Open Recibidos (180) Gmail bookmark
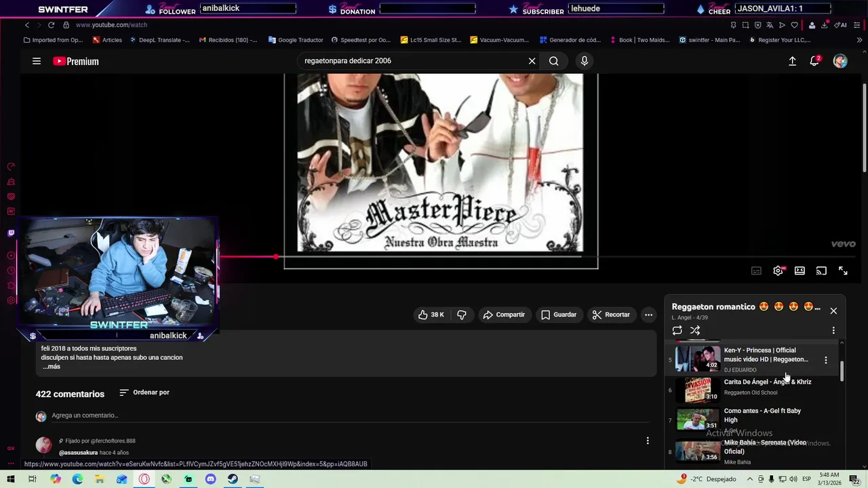 point(228,40)
